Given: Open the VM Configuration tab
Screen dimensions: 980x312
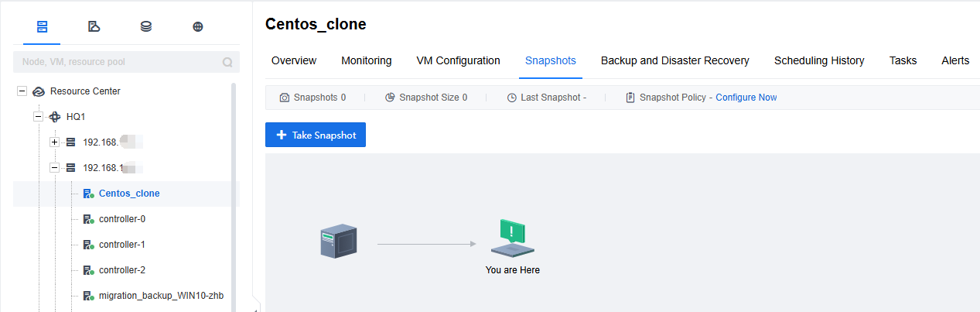Looking at the screenshot, I should click(459, 60).
